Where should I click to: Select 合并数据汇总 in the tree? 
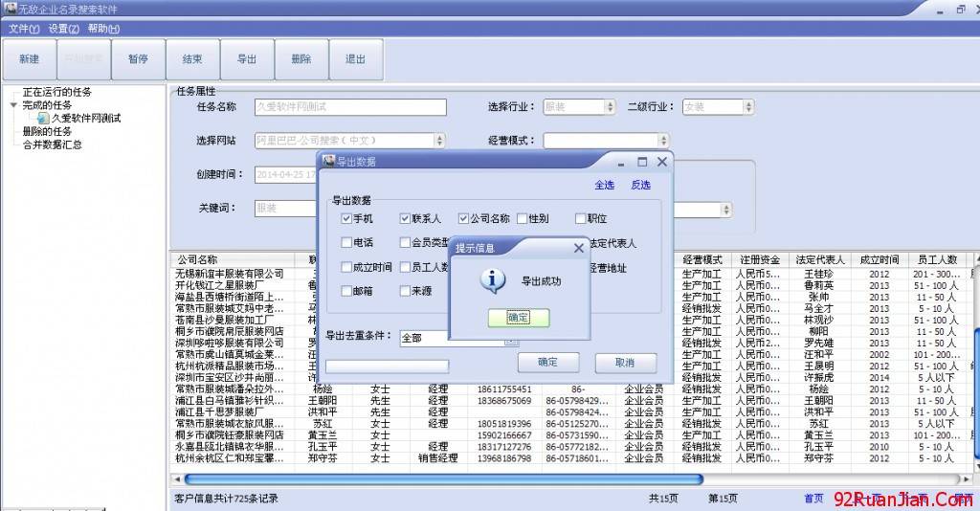click(52, 144)
